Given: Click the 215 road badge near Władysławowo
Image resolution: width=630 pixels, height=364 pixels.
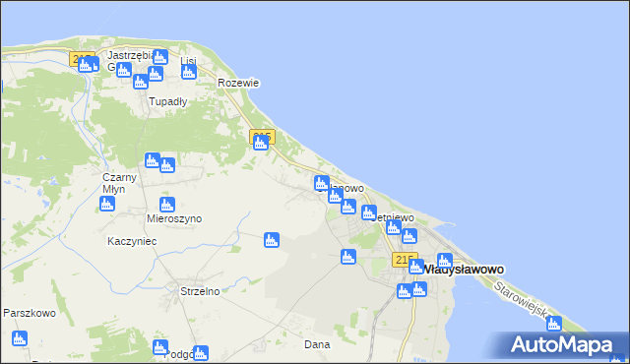Looking at the screenshot, I should pyautogui.click(x=405, y=260).
